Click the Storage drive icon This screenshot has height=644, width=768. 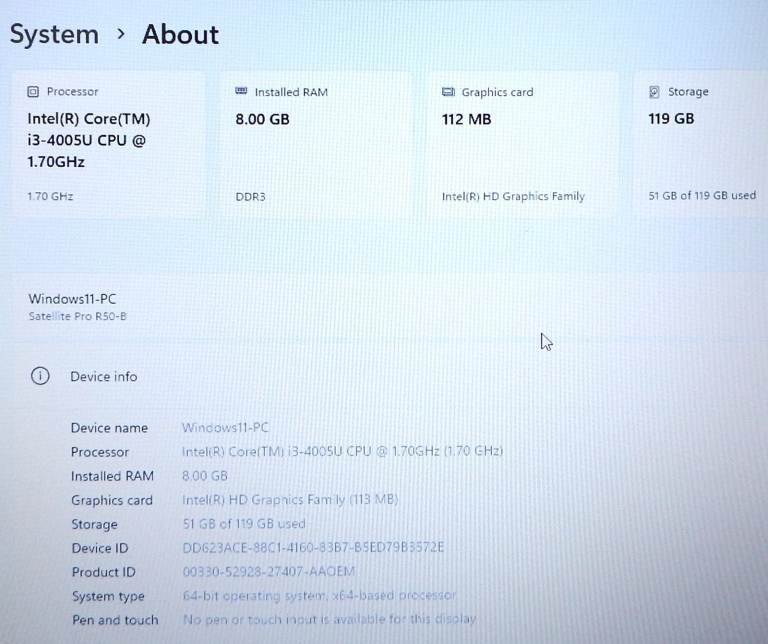pyautogui.click(x=654, y=92)
